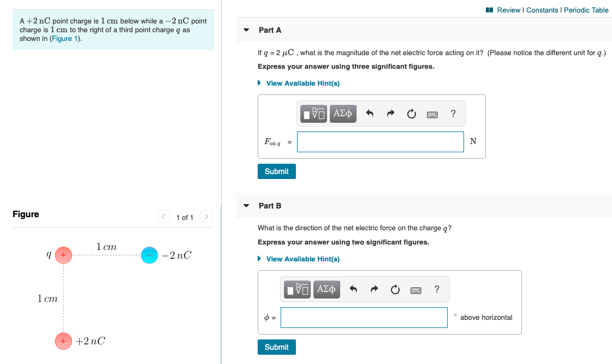Click the redo arrow in Part B toolbar
612x364 pixels.
pyautogui.click(x=375, y=290)
